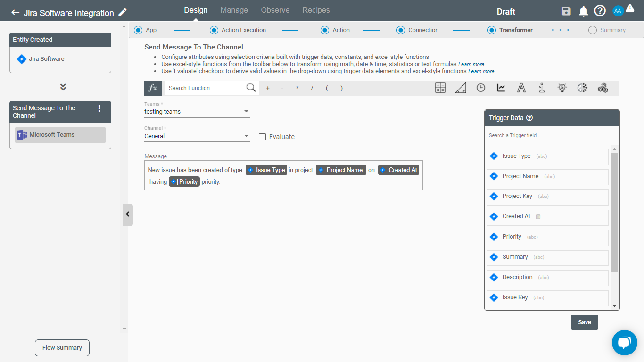644x362 pixels.
Task: Select Description trigger field
Action: click(x=547, y=278)
